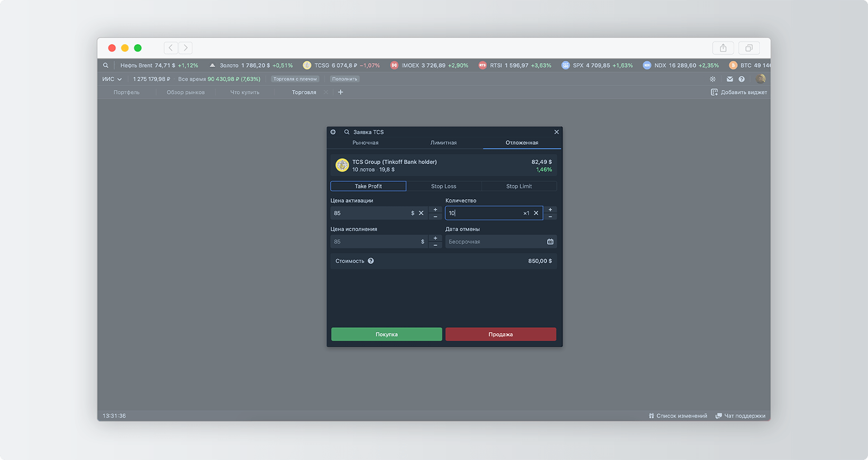The height and width of the screenshot is (460, 868).
Task: Click the green Покупка button
Action: (x=387, y=334)
